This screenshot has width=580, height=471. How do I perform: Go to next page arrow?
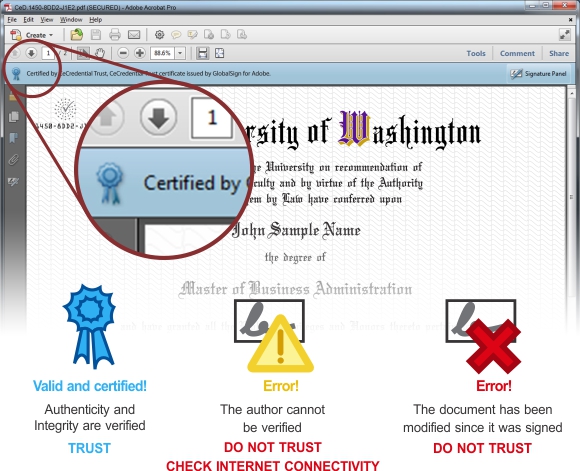[x=31, y=53]
